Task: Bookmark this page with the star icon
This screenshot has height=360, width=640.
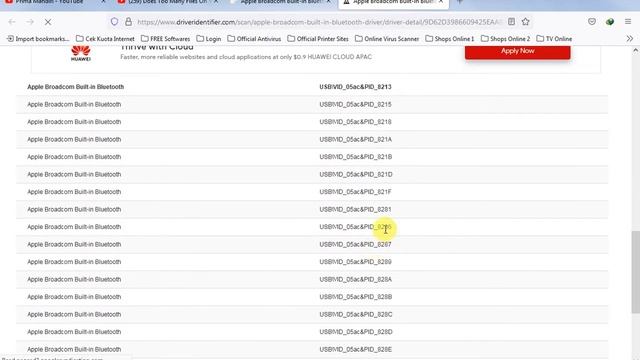Action: 526,22
